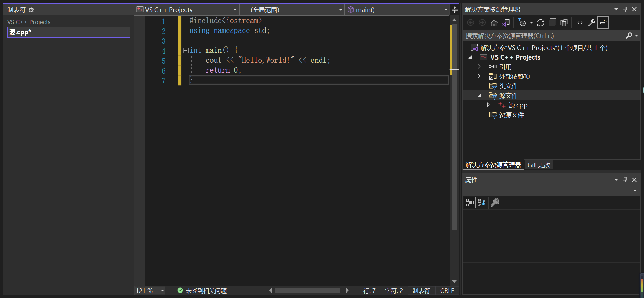Select the 头文件 folder in the tree
Viewport: 644px width, 298px height.
coord(508,86)
